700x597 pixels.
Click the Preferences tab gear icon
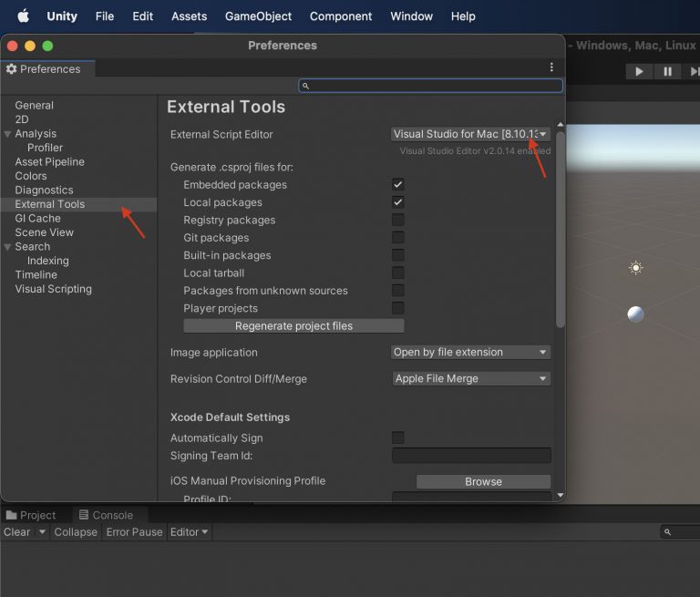[x=12, y=68]
